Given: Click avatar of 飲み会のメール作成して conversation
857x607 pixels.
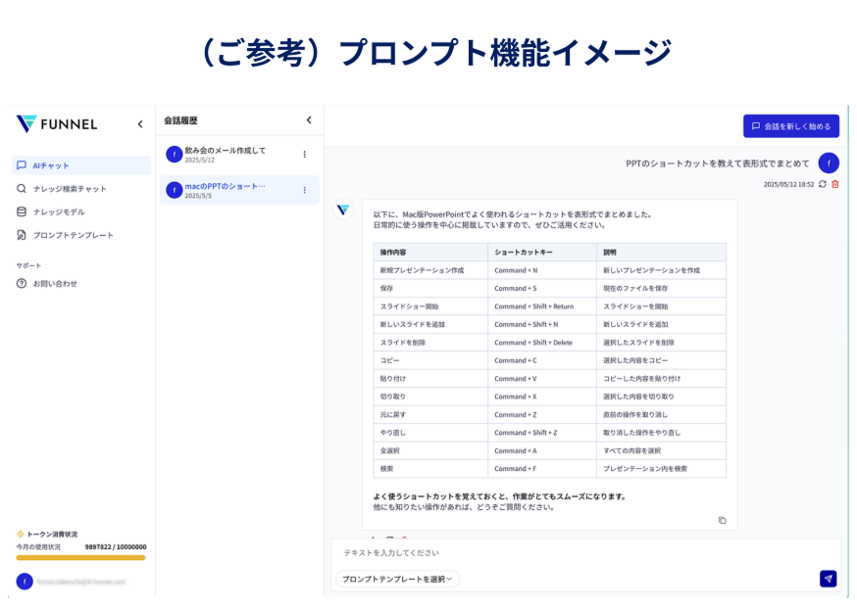Looking at the screenshot, I should tap(174, 155).
